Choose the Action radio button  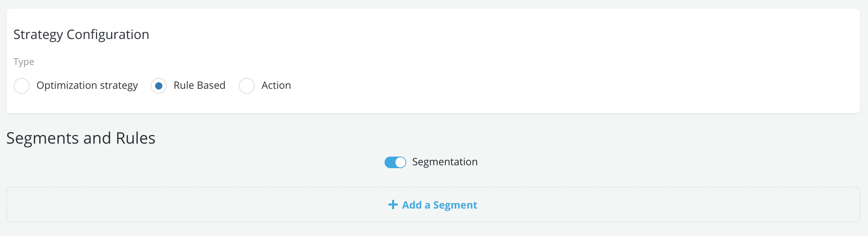tap(247, 86)
